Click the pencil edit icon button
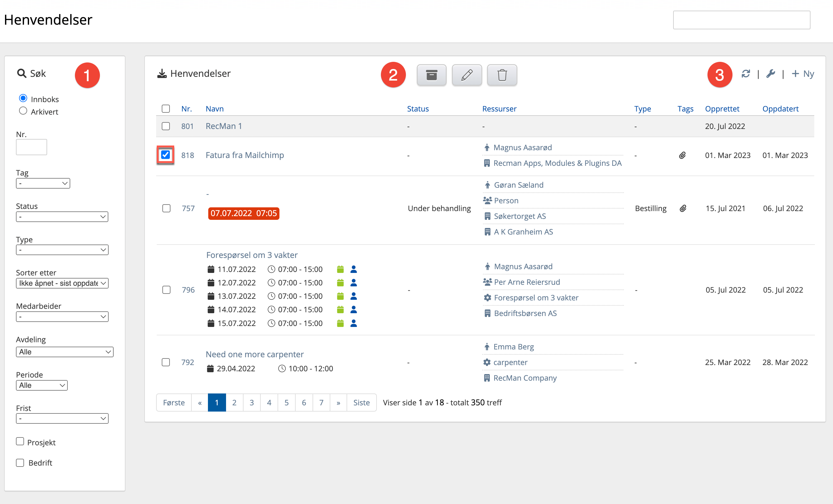 [x=466, y=75]
